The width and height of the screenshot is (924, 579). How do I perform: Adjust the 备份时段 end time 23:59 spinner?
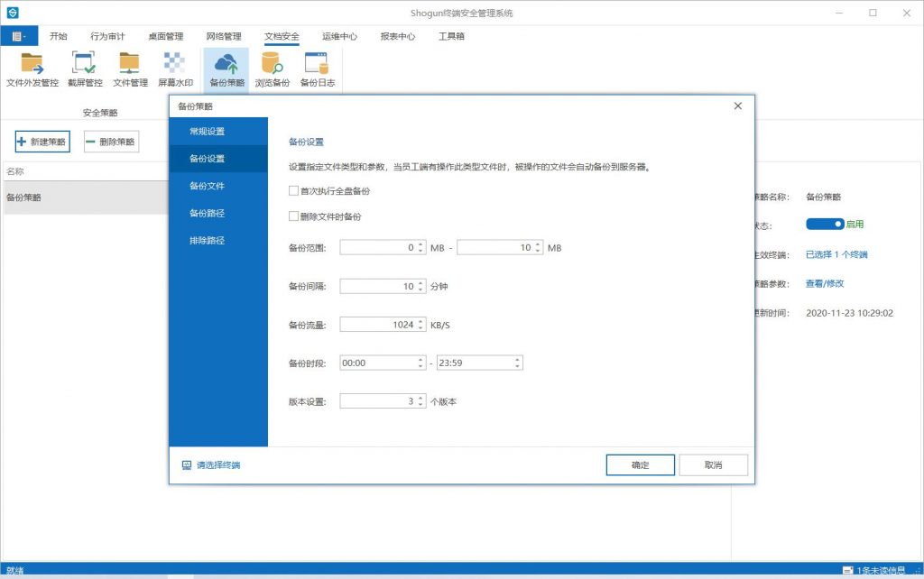pos(517,363)
